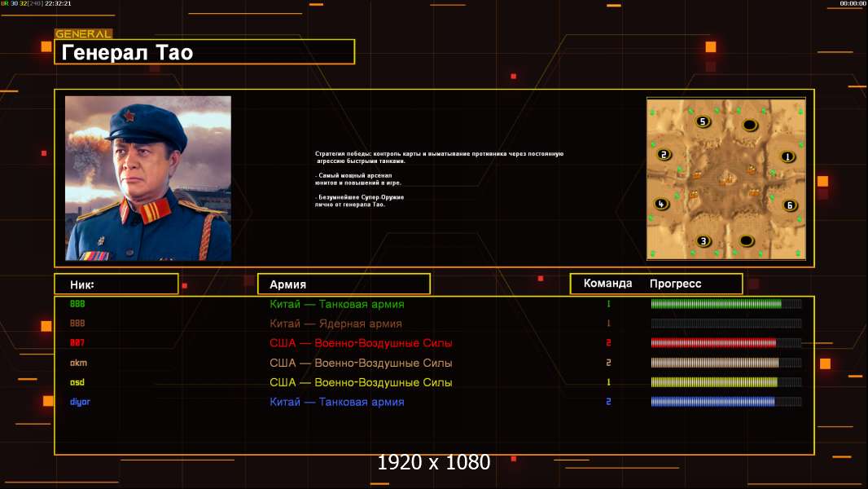
Task: Click the '1920 x 1080' resolution text
Action: 434,462
